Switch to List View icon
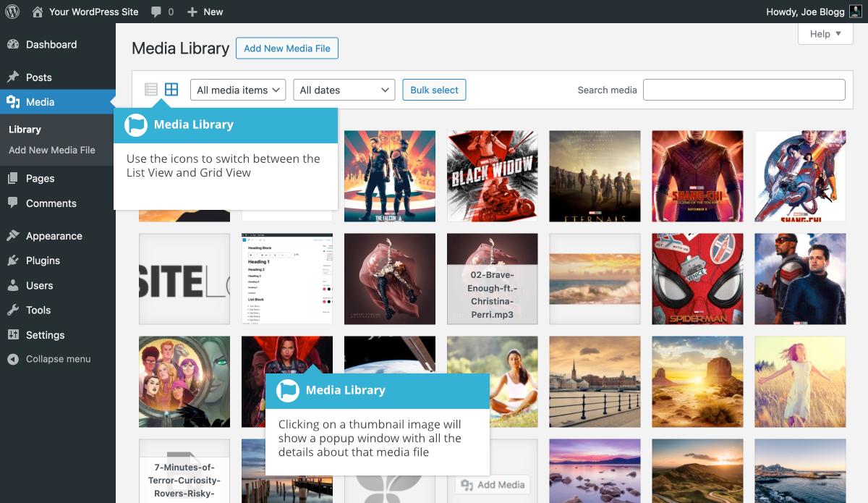Screen dimensions: 868x503 pos(151,90)
